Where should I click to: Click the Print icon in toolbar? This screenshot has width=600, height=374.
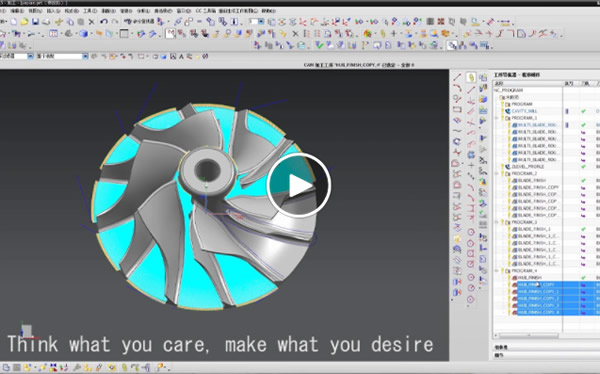tap(46, 22)
